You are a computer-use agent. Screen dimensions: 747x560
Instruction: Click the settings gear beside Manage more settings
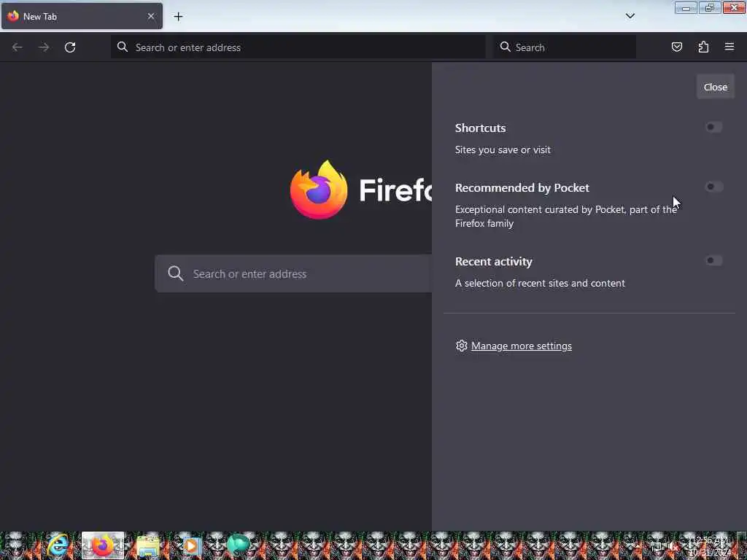(x=461, y=346)
